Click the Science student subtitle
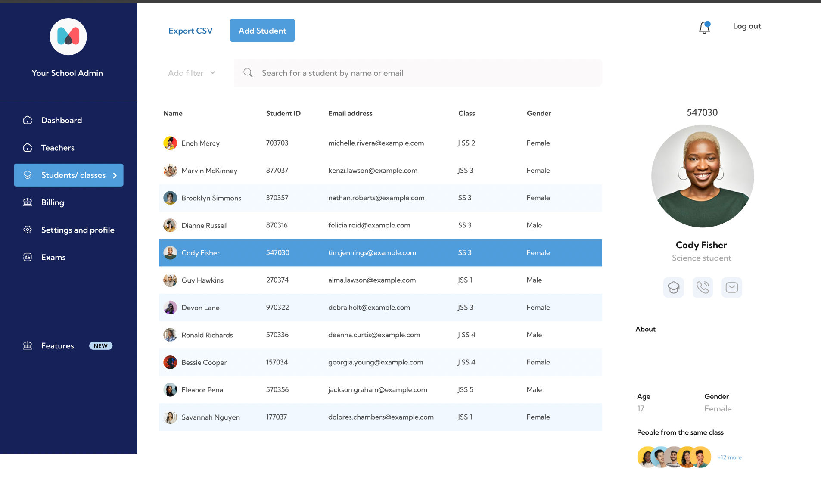 (x=702, y=258)
